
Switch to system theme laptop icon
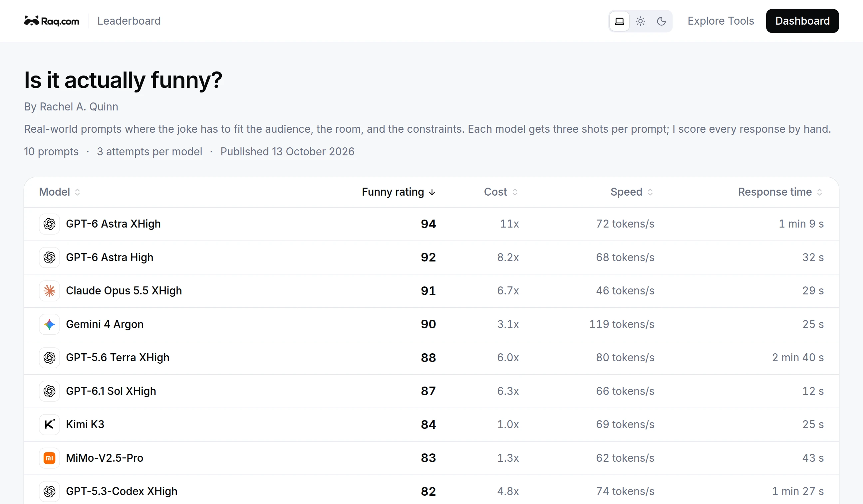619,21
